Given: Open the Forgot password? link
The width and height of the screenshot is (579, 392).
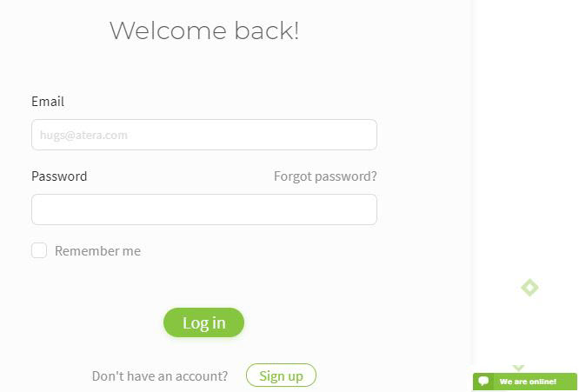Looking at the screenshot, I should pyautogui.click(x=325, y=176).
